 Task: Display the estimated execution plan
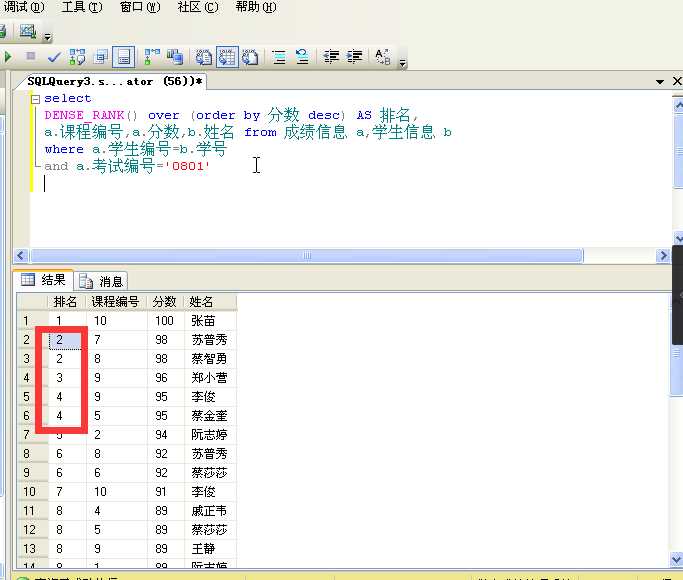(78, 57)
